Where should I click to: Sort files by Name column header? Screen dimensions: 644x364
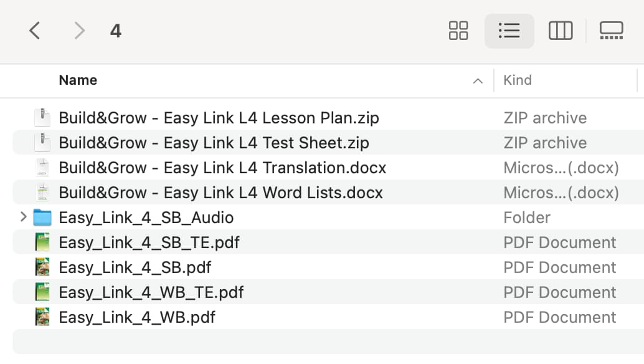78,80
